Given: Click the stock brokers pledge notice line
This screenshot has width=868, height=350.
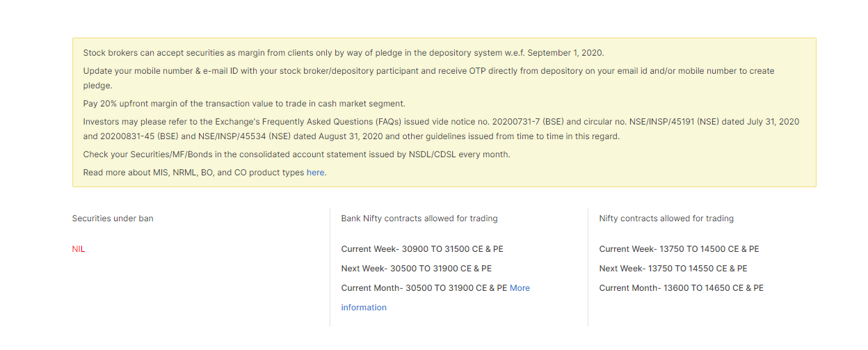Looking at the screenshot, I should tap(344, 53).
